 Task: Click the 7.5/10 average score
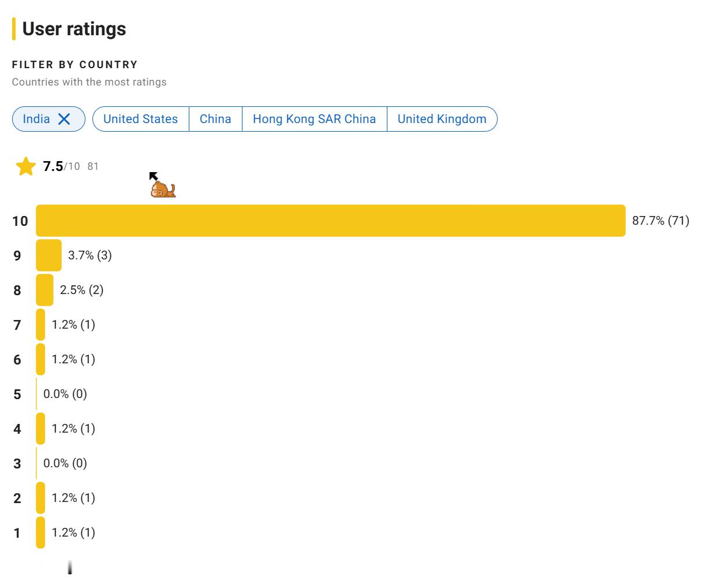61,166
